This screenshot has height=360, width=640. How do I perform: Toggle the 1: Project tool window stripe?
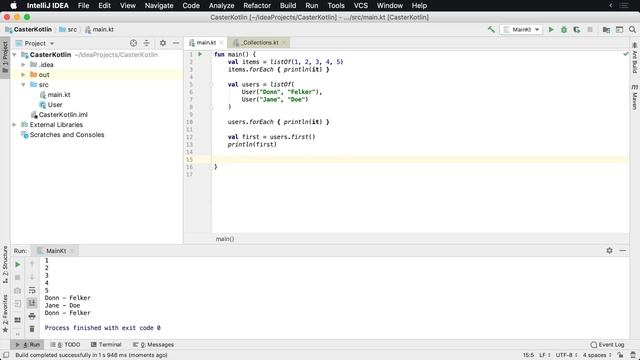5,57
